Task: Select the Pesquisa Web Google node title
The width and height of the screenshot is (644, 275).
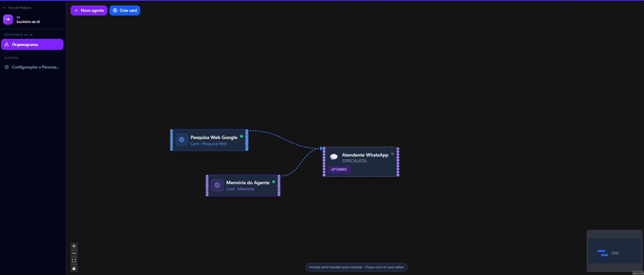Action: coord(214,137)
